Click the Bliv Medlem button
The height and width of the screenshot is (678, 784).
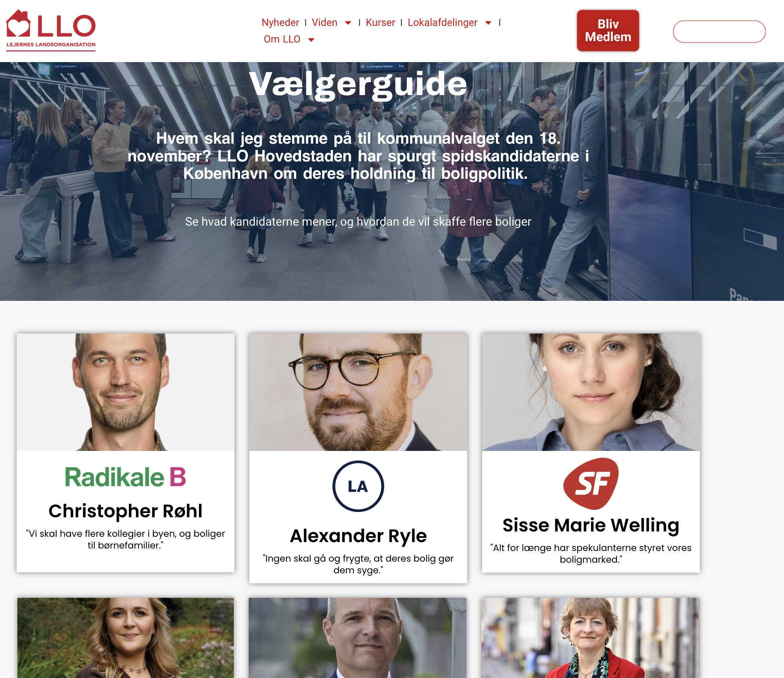point(608,30)
